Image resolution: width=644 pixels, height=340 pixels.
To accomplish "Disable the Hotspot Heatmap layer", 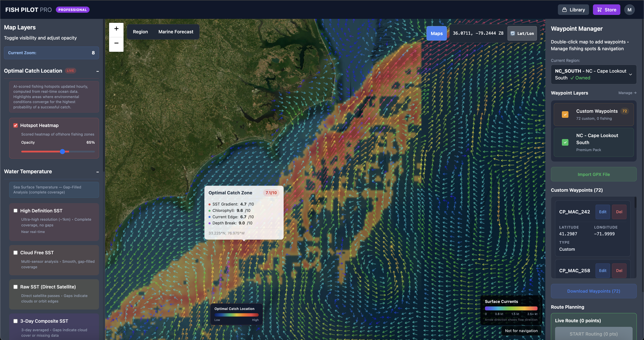I will click(16, 125).
